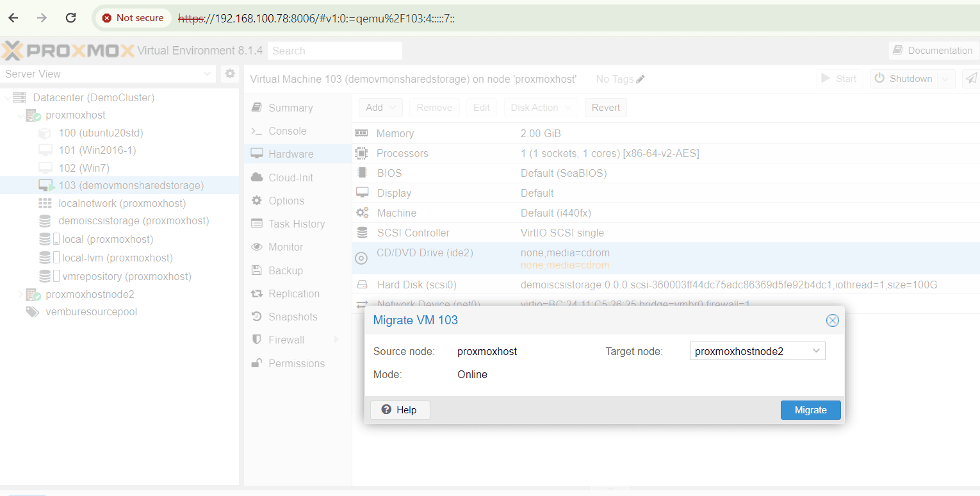
Task: Click the proxmoxhost node icon
Action: (x=33, y=115)
